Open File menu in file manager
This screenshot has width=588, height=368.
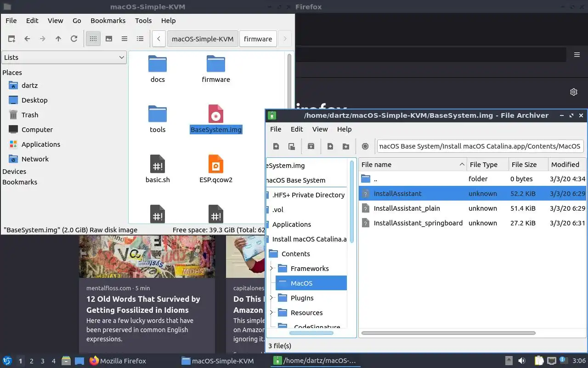click(x=11, y=21)
